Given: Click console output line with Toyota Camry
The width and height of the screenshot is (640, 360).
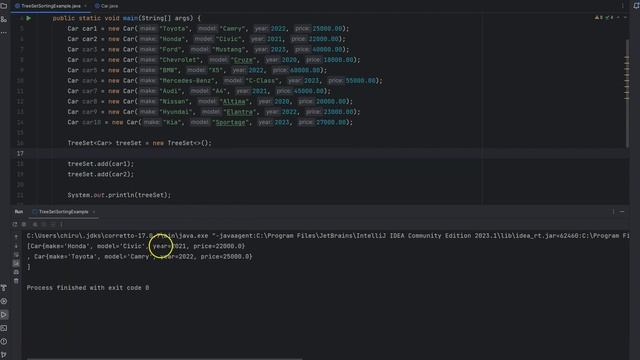Looking at the screenshot, I should click(x=143, y=257).
